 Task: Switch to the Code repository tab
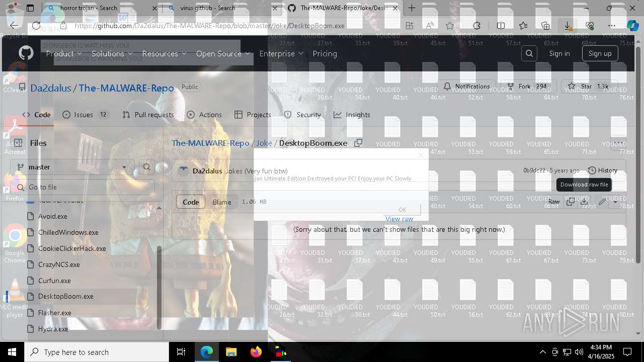(36, 115)
